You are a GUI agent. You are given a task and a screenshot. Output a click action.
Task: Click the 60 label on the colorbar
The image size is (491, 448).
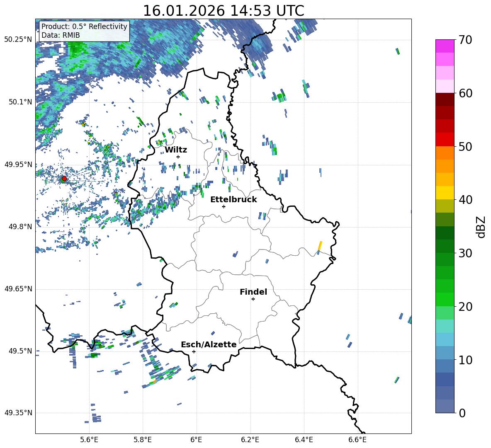(x=465, y=93)
